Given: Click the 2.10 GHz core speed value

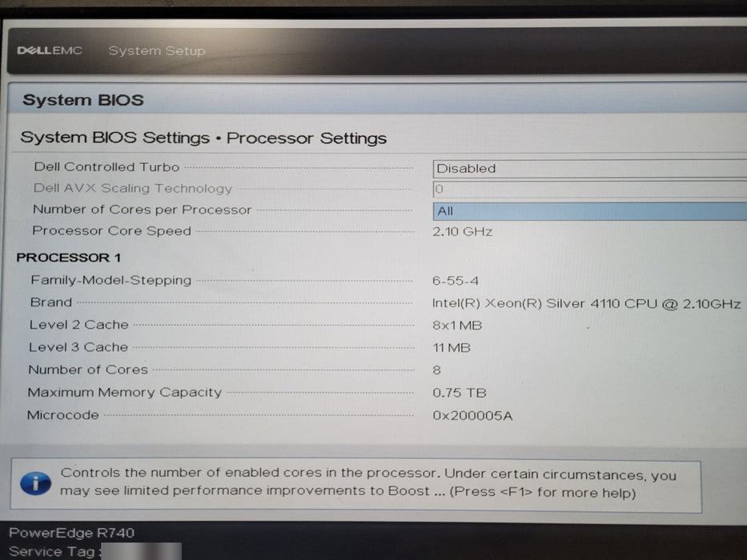Looking at the screenshot, I should [462, 232].
